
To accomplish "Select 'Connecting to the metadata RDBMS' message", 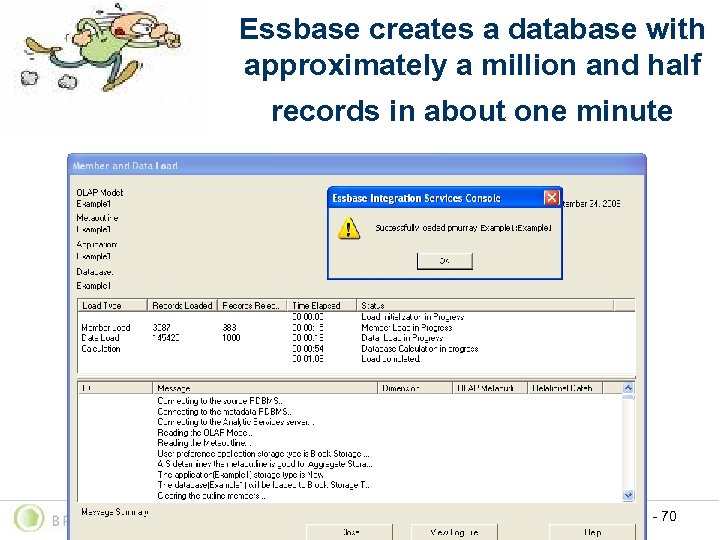I will click(x=224, y=411).
